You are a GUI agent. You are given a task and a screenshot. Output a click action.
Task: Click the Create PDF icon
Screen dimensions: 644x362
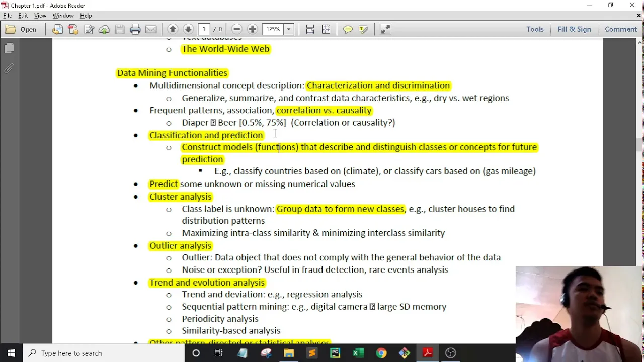73,29
